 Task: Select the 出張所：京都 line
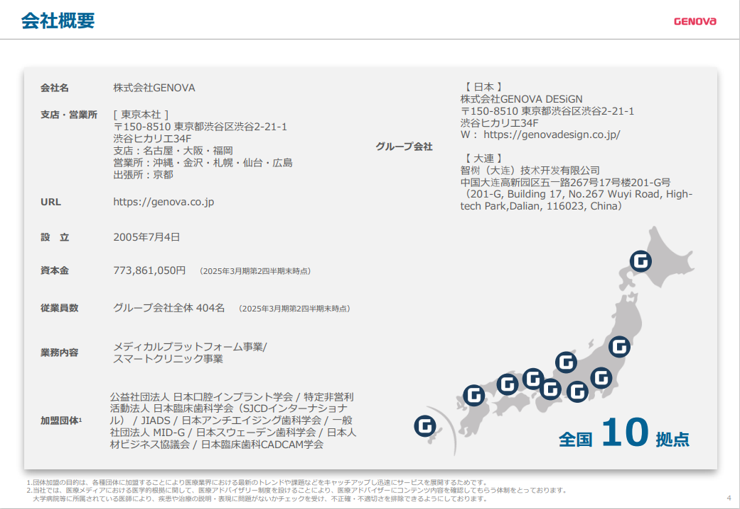click(143, 175)
